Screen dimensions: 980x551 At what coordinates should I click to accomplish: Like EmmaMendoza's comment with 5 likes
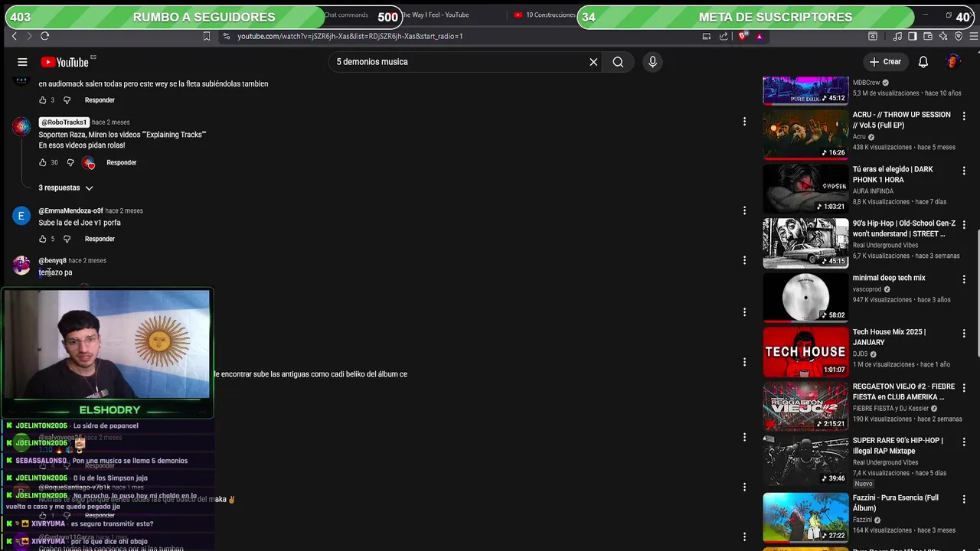(43, 239)
